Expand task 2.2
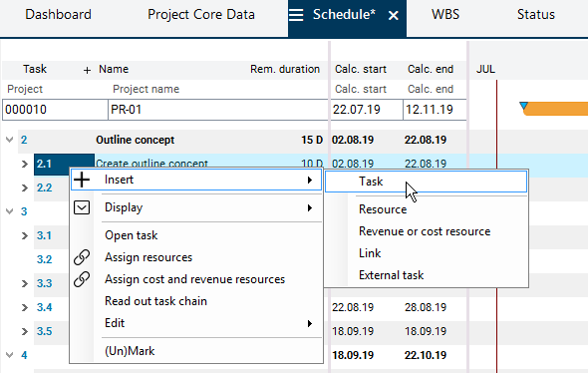This screenshot has width=588, height=373. 25,188
